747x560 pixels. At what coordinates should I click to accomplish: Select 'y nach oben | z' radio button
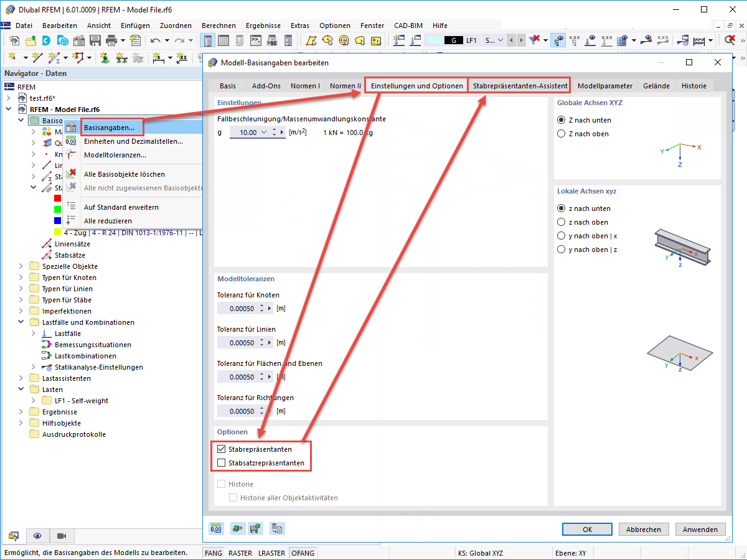click(561, 250)
